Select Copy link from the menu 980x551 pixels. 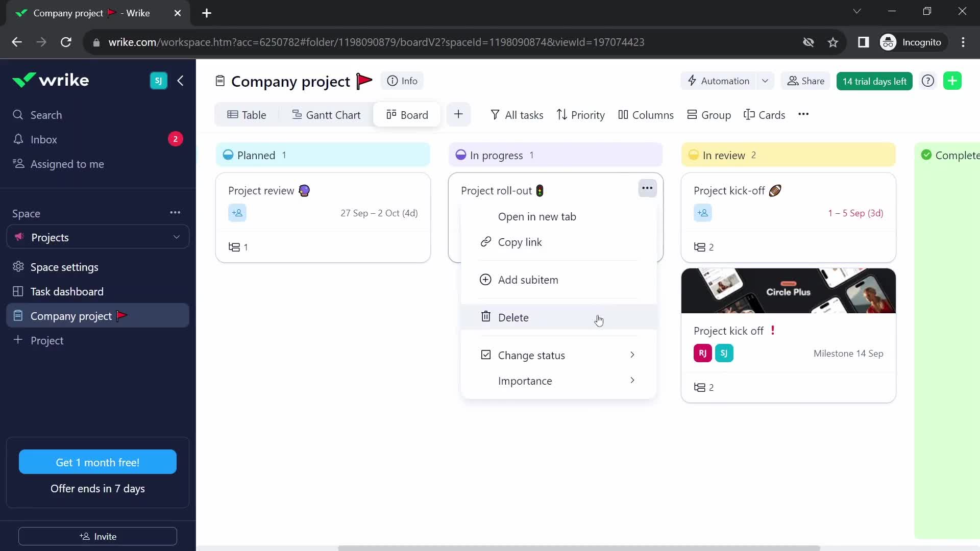pos(558,242)
